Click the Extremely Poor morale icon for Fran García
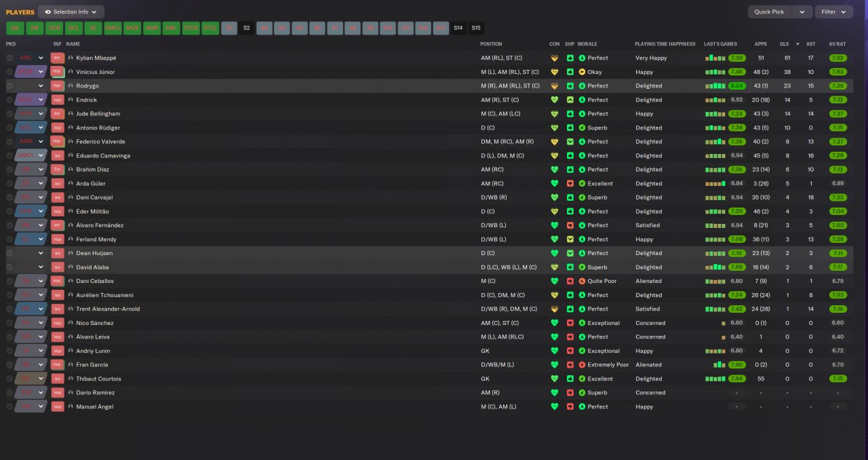Viewport: 868px width, 460px height. pos(582,364)
